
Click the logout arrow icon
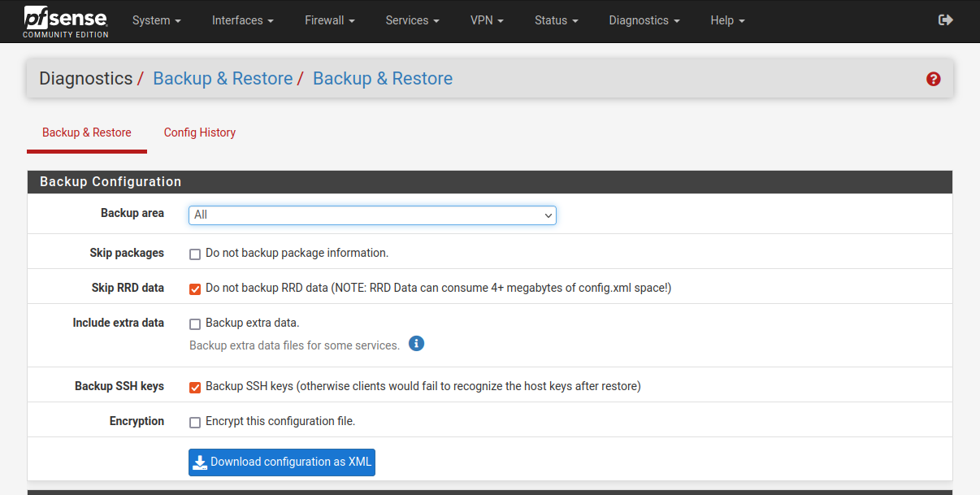coord(946,20)
